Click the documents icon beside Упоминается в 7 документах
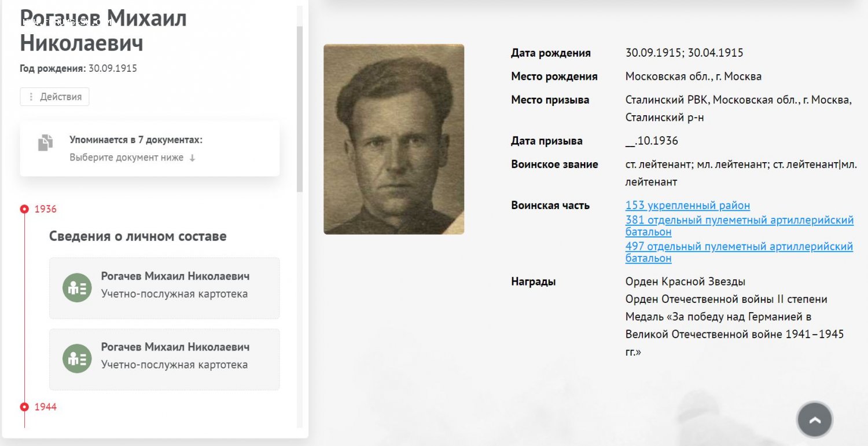Image resolution: width=868 pixels, height=446 pixels. [x=45, y=142]
